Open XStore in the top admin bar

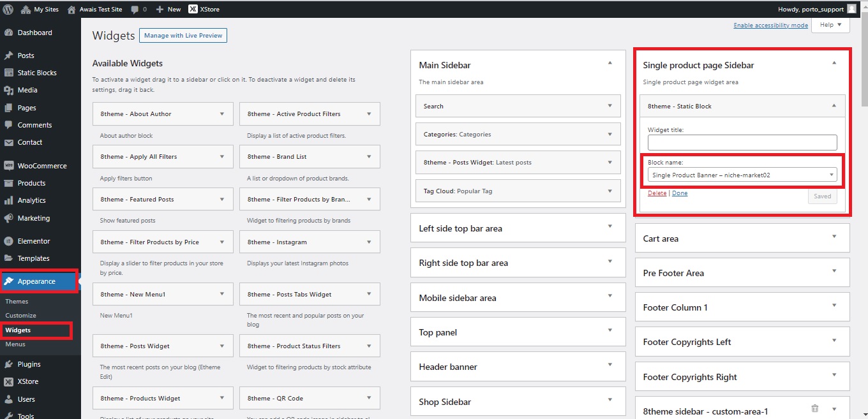tap(204, 9)
